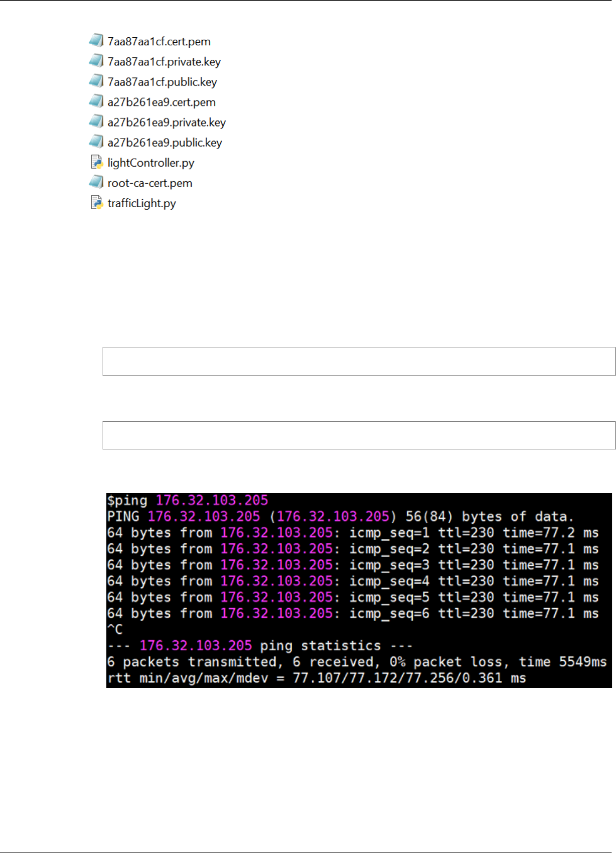616x853 pixels.
Task: Select the file name root-ca-cert.pem
Action: [x=150, y=183]
